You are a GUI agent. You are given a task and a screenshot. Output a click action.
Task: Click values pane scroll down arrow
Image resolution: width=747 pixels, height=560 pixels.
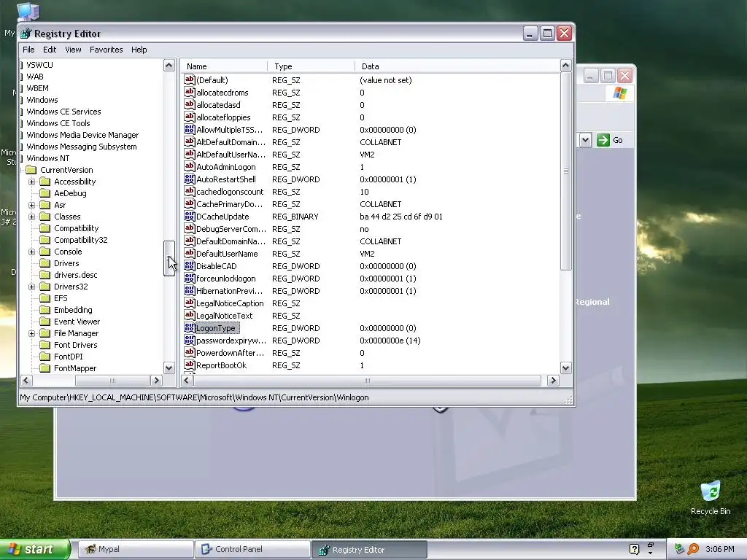click(x=565, y=367)
